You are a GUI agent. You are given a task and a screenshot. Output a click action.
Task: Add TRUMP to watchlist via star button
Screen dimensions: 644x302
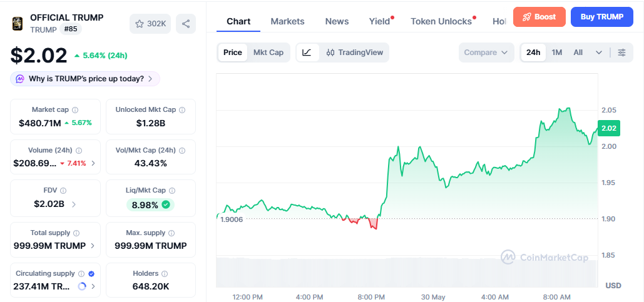(150, 24)
